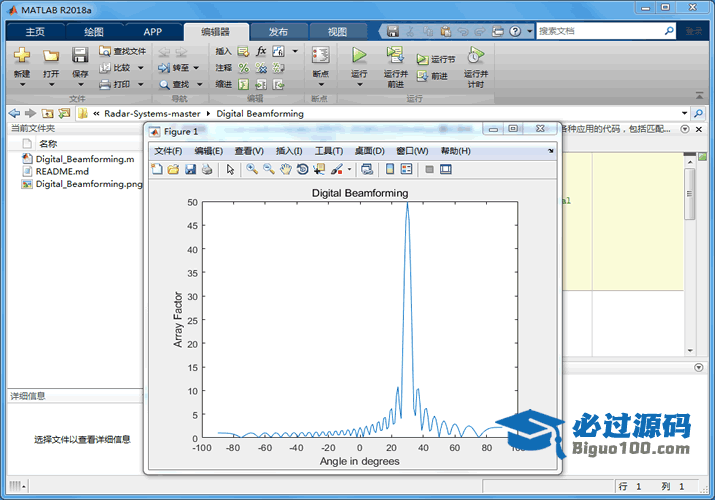The height and width of the screenshot is (500, 715).
Task: Open the Breakpoints (断点) dropdown
Action: pyautogui.click(x=320, y=84)
